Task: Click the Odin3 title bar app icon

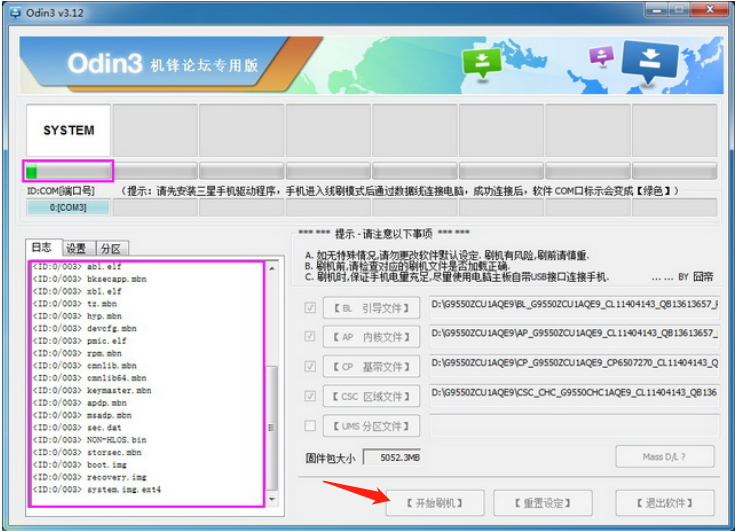Action: click(15, 13)
